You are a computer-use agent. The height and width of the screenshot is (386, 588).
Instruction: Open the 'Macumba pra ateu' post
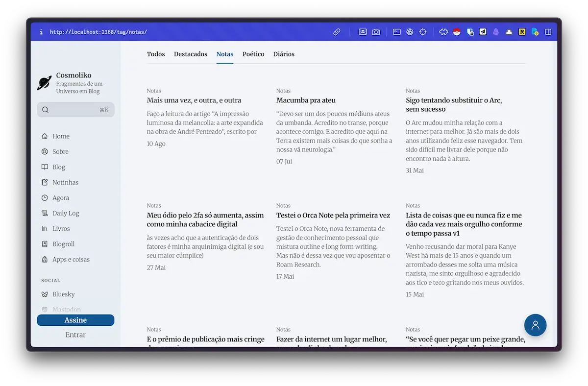pos(306,100)
